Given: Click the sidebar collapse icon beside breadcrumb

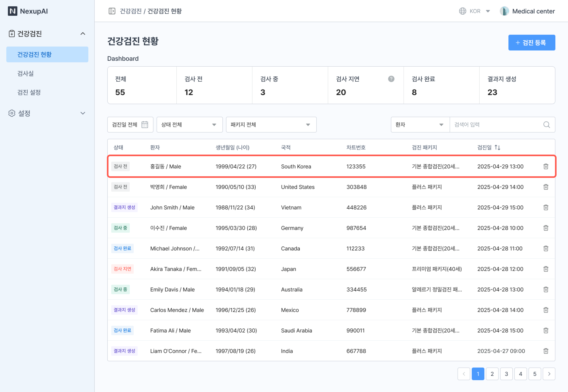Looking at the screenshot, I should coord(112,11).
